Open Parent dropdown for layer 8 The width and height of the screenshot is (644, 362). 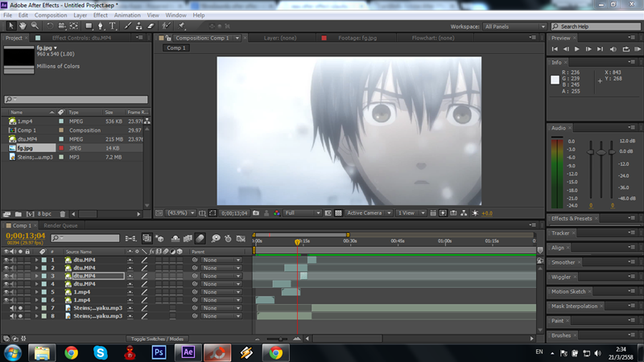221,316
